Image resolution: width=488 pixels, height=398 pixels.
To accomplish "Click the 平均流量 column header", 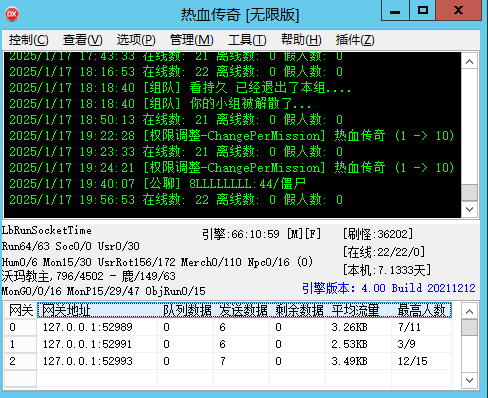I will [359, 310].
